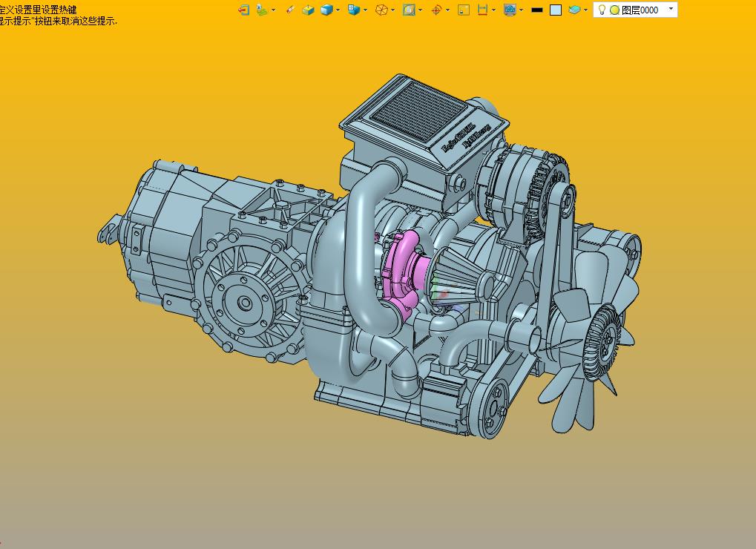Expand dropdown arrow beside blue cube icon
The height and width of the screenshot is (549, 756).
pos(338,10)
